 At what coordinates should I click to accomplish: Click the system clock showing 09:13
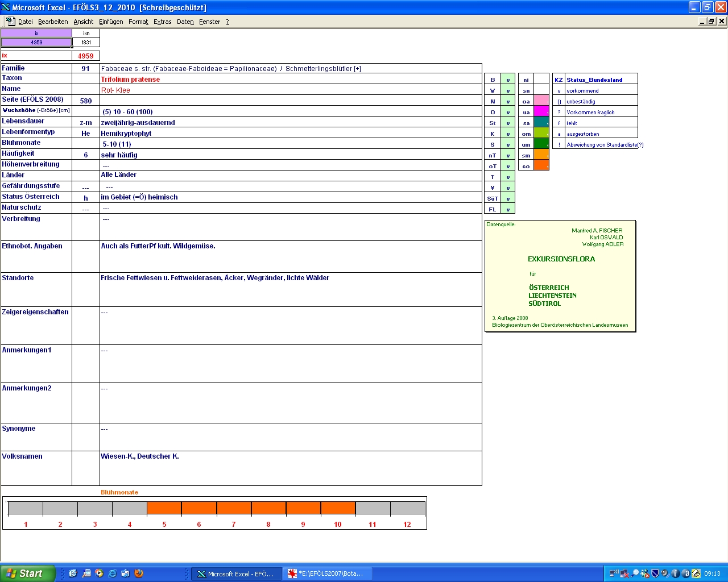click(x=712, y=573)
